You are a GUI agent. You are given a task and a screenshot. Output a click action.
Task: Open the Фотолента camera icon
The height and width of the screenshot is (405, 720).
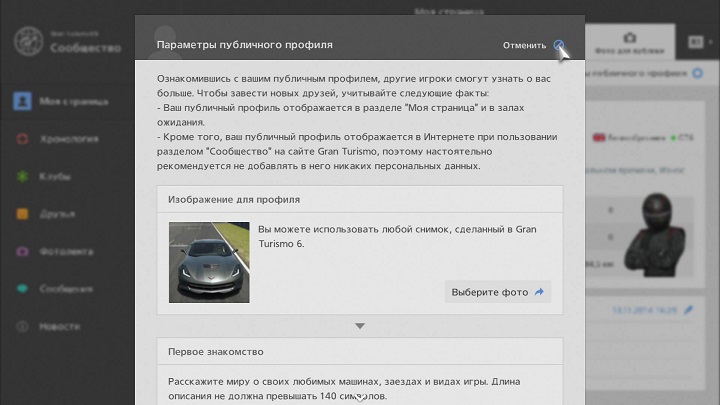click(x=22, y=252)
